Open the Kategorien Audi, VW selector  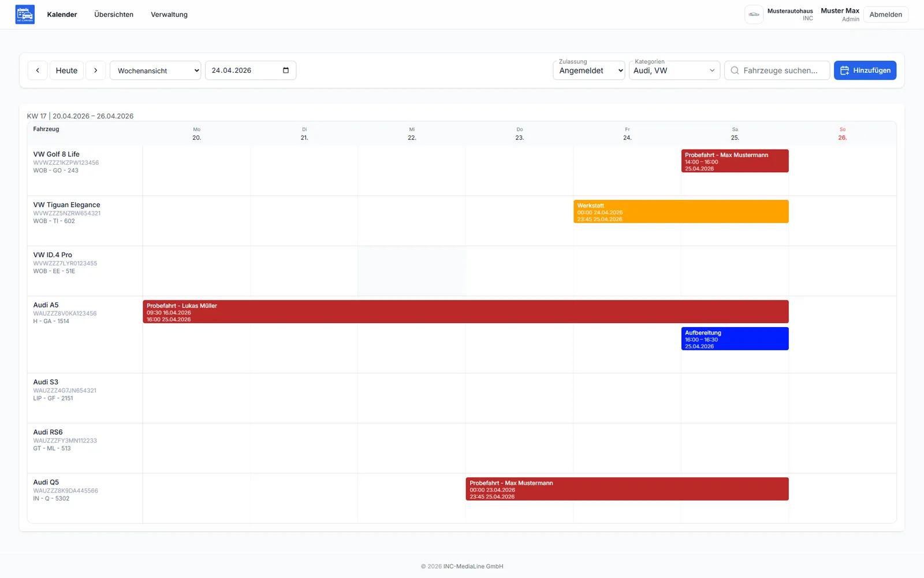pos(675,71)
